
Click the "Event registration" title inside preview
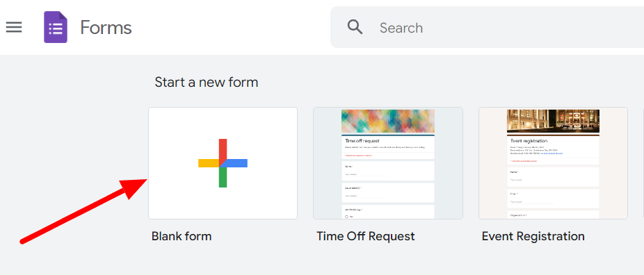point(529,140)
